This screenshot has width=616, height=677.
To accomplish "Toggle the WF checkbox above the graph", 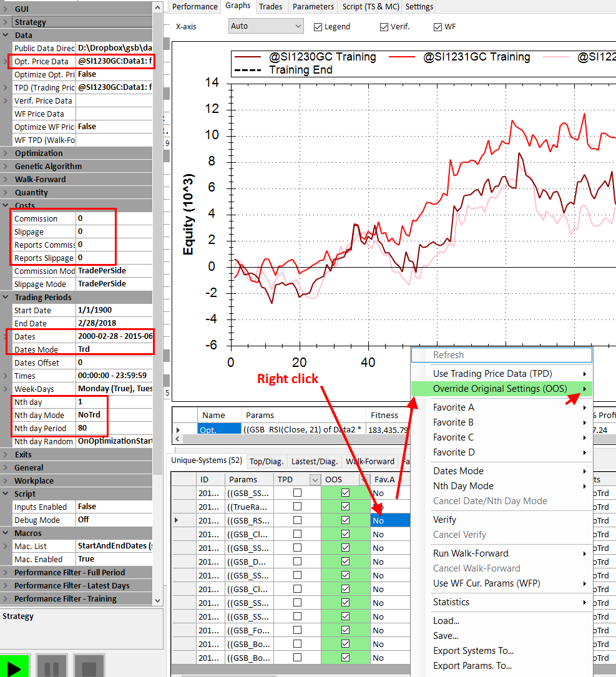I will (438, 27).
